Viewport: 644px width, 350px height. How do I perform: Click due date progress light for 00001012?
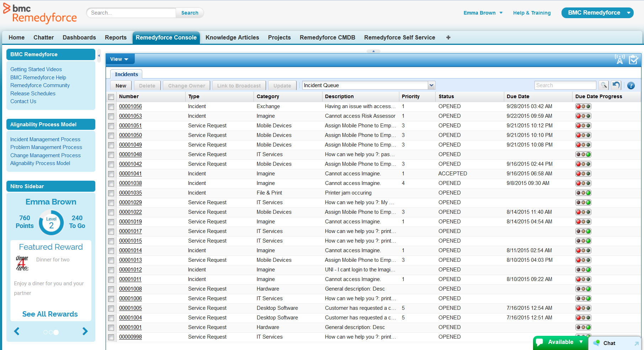click(x=583, y=270)
